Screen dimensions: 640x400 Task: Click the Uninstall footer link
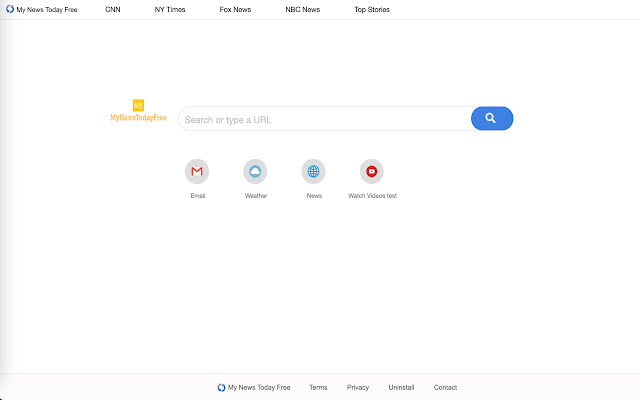point(401,387)
